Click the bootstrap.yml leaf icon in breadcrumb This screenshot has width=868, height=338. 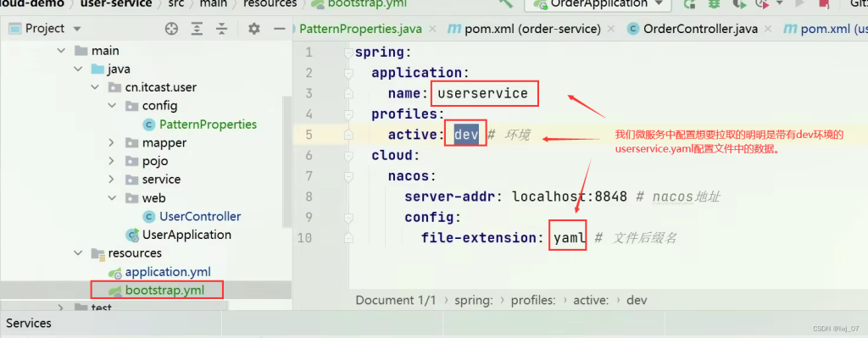[x=319, y=3]
